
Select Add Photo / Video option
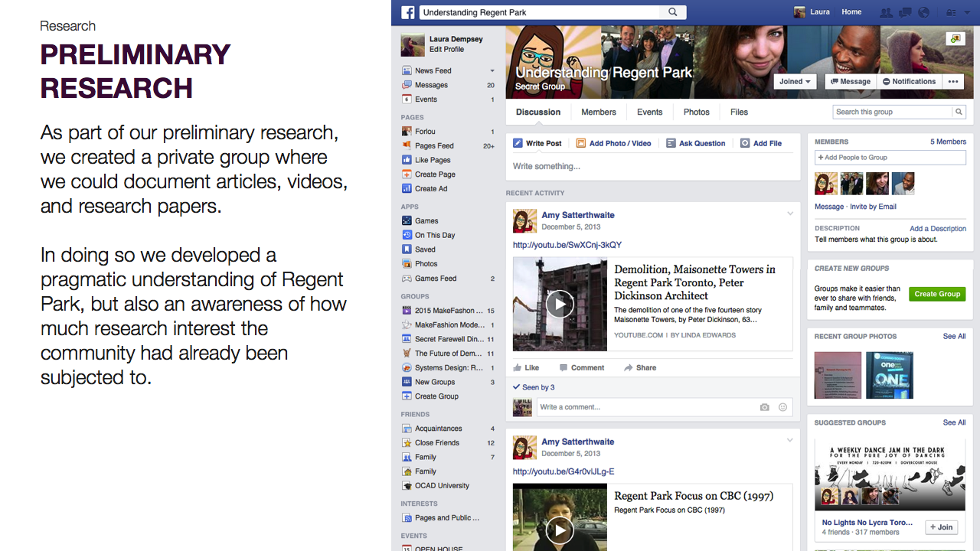pos(614,143)
